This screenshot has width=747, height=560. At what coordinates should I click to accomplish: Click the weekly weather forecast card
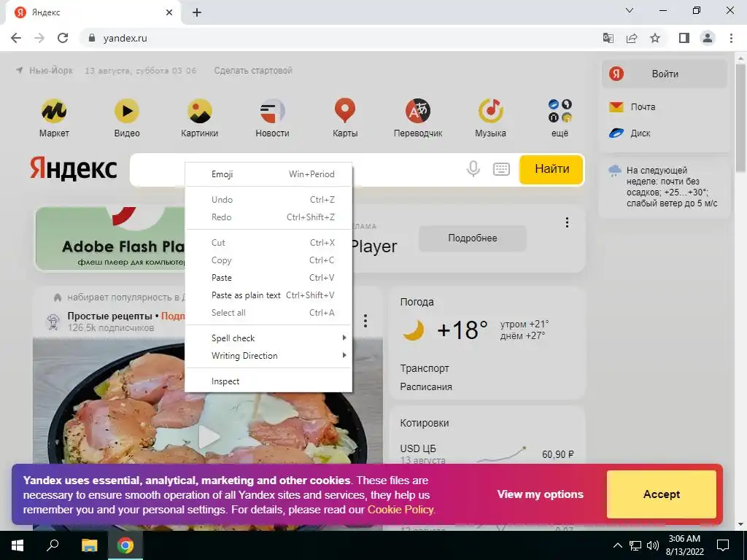tap(664, 187)
